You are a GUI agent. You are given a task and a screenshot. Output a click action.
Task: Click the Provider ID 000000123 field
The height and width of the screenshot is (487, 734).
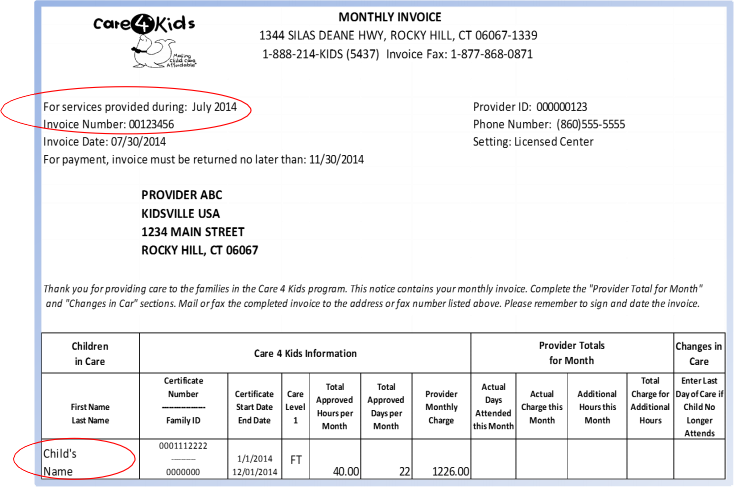tap(530, 107)
